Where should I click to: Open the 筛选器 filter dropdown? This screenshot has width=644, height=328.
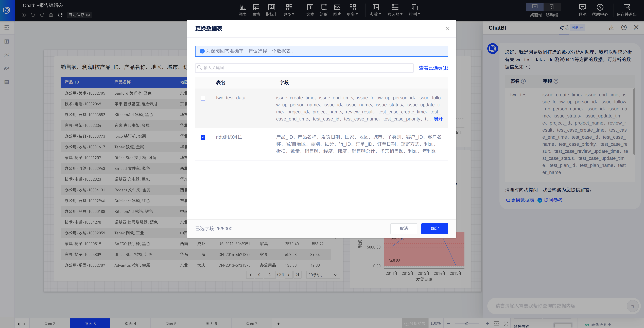(395, 10)
